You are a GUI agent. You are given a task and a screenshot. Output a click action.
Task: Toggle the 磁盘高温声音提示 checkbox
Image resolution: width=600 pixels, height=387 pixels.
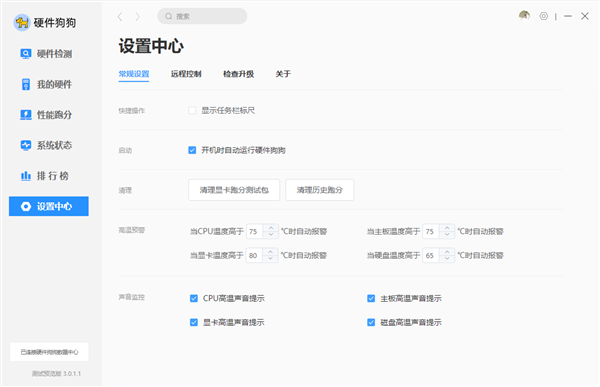[x=371, y=323]
